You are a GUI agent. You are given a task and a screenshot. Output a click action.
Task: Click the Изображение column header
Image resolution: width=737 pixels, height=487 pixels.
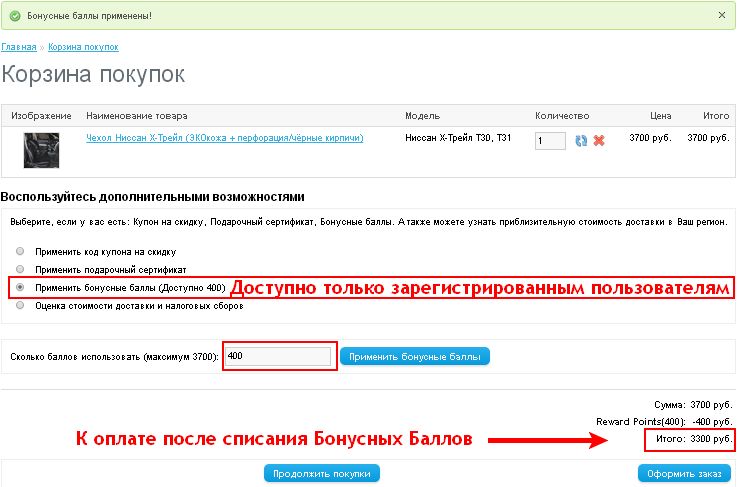(x=41, y=116)
